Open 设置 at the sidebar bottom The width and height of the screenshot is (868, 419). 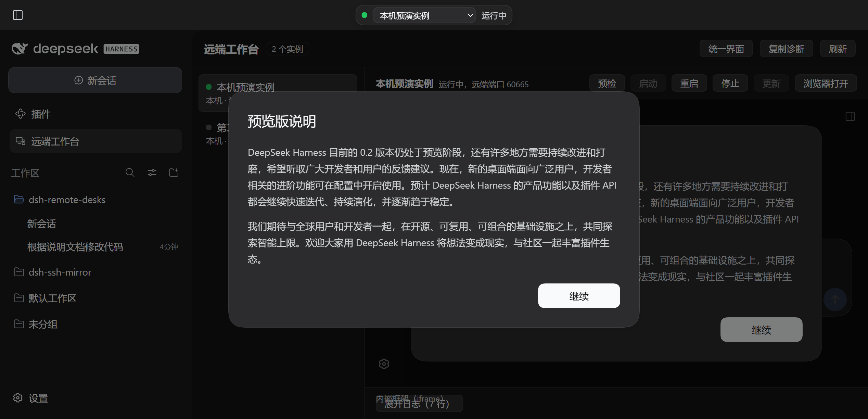(x=31, y=398)
